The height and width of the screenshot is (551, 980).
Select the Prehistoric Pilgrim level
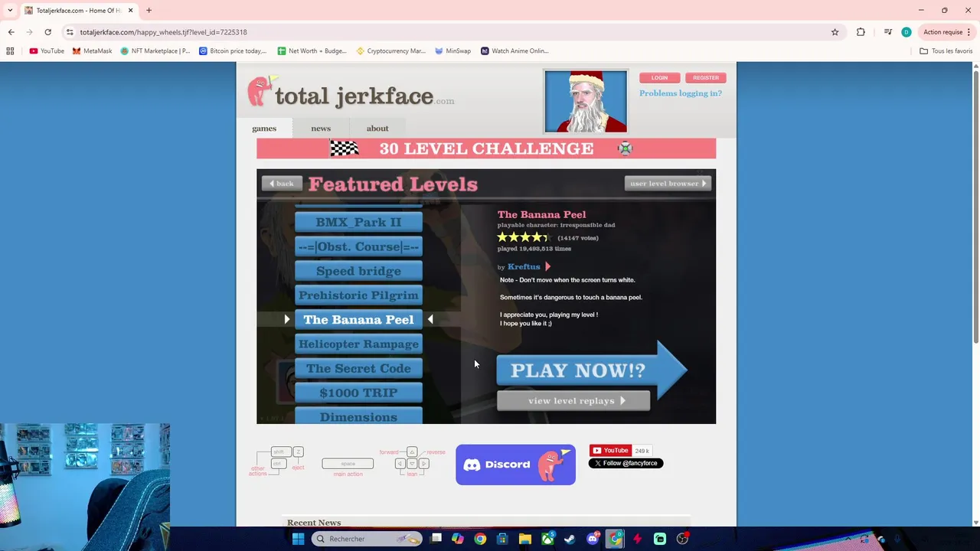tap(358, 295)
